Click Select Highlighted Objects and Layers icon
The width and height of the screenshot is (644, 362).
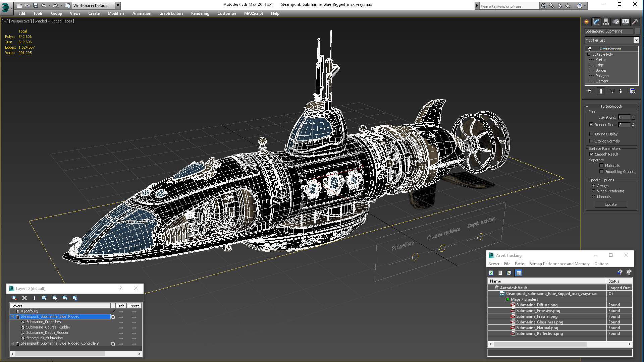tap(44, 298)
